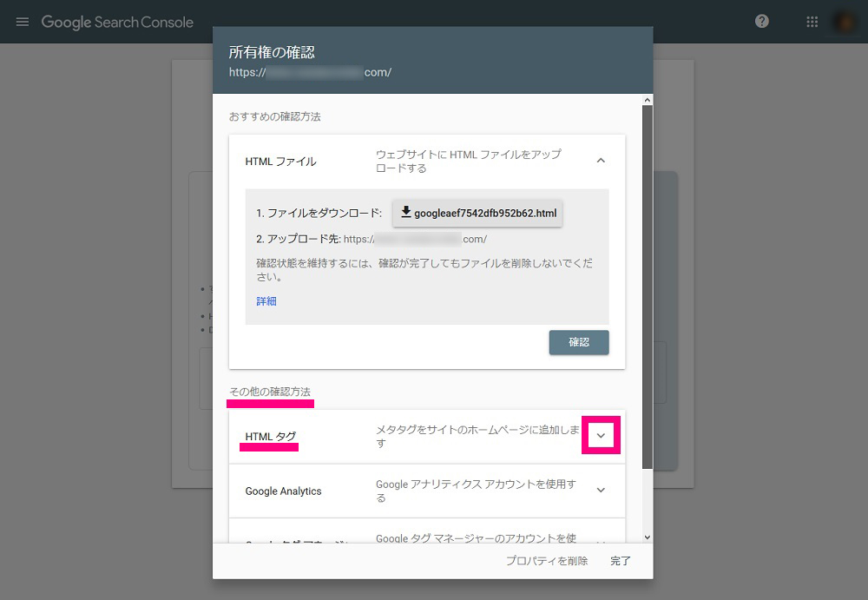Open the Google apps grid
This screenshot has width=868, height=600.
(812, 22)
